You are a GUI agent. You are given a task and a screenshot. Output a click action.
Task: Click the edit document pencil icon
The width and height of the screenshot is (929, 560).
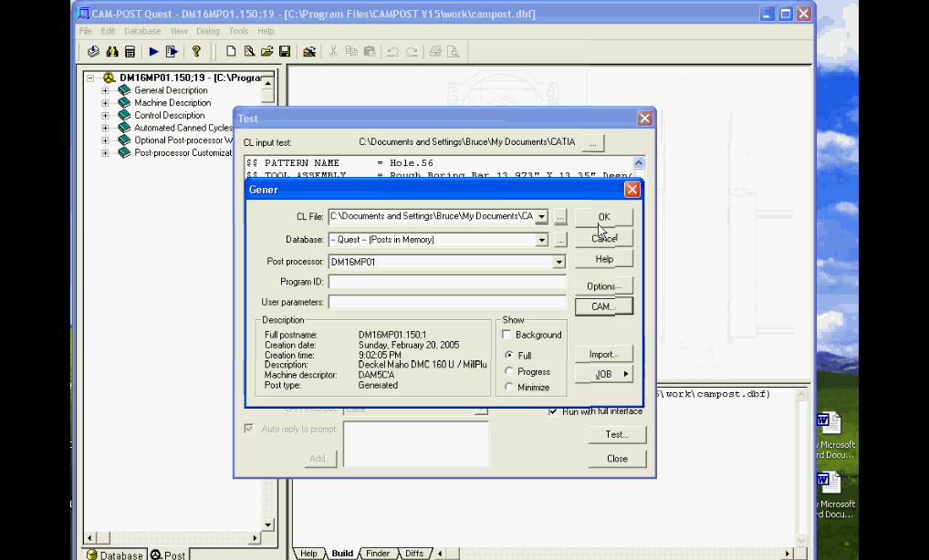249,51
